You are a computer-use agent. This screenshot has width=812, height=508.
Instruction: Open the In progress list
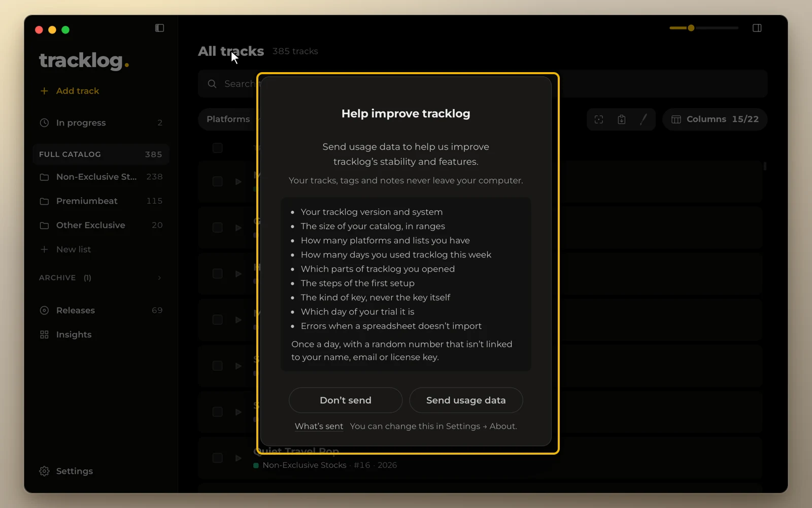point(100,123)
